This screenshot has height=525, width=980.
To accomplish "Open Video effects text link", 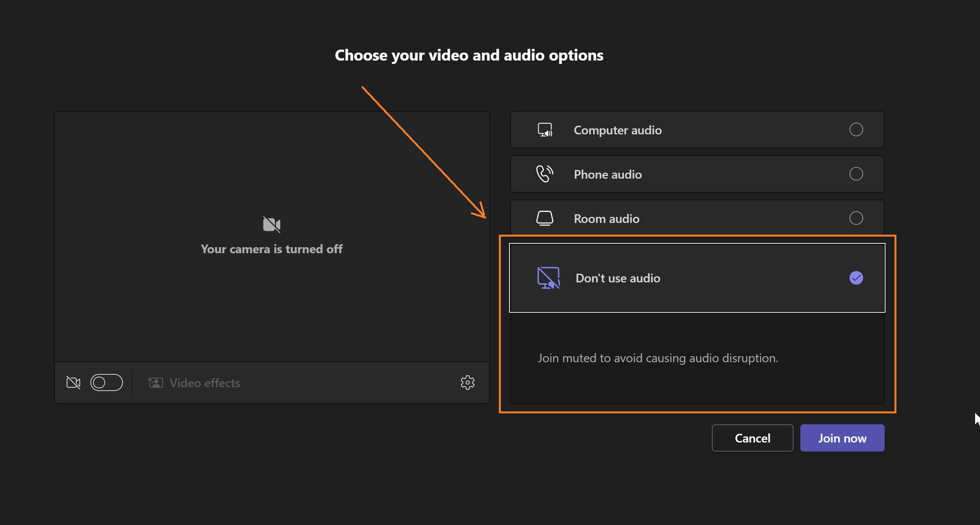I will point(205,383).
